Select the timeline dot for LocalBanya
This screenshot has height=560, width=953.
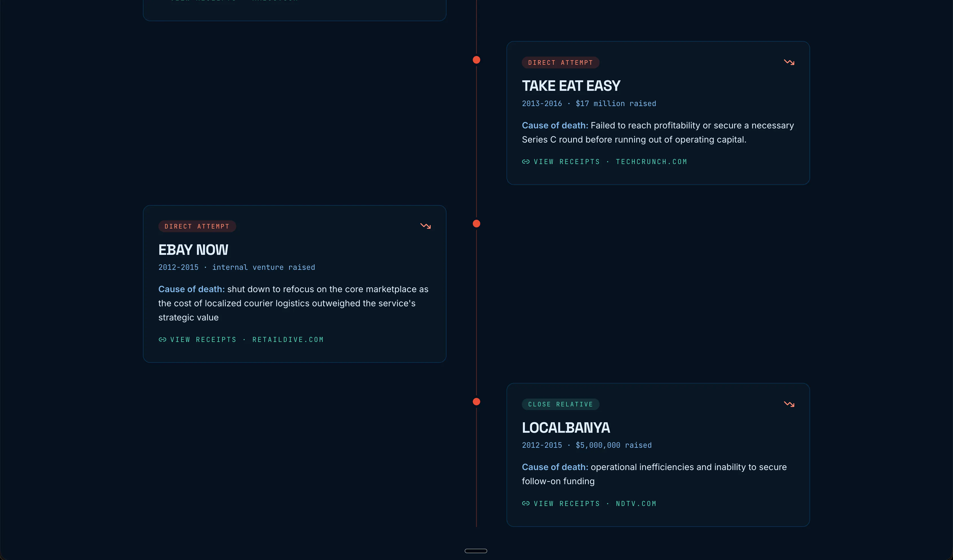point(477,402)
